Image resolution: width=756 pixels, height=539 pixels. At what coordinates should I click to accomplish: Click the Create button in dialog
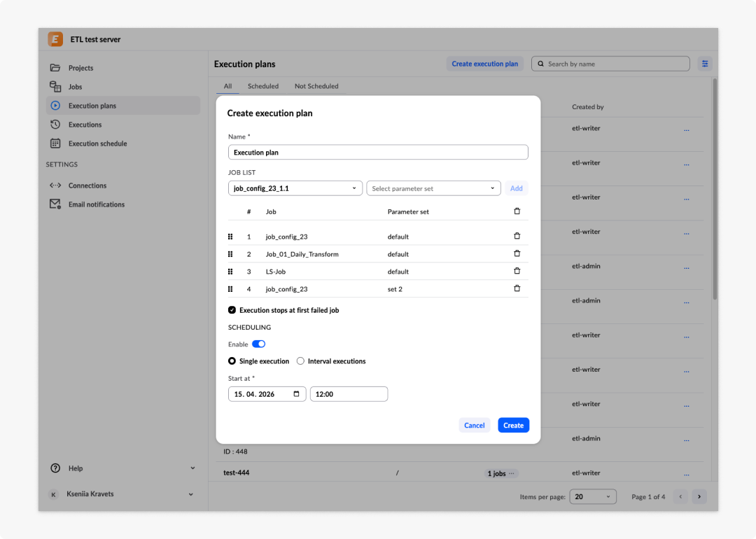coord(514,425)
